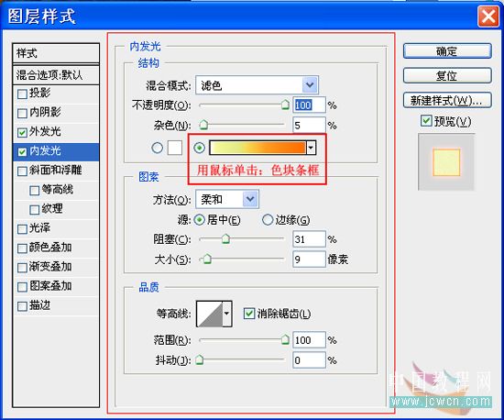Click the yellow-orange gradient bar
Screen dimensions: 504x420
tap(257, 148)
